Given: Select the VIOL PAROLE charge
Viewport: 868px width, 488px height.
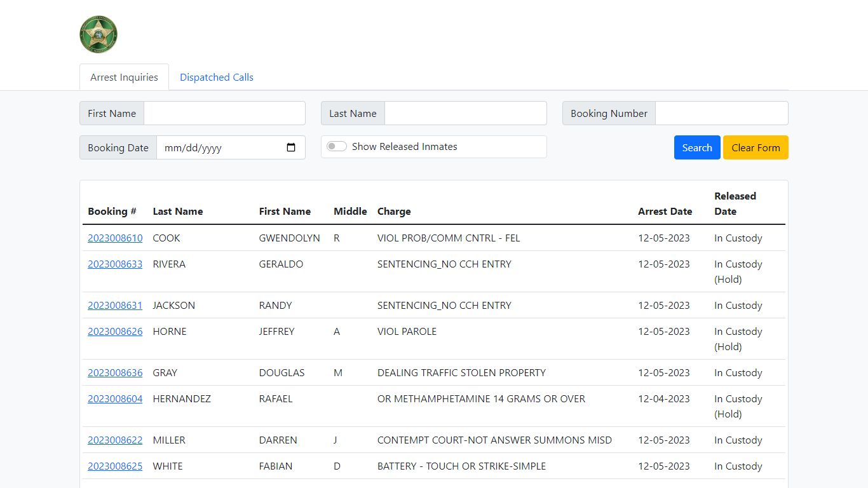Looking at the screenshot, I should [x=407, y=331].
